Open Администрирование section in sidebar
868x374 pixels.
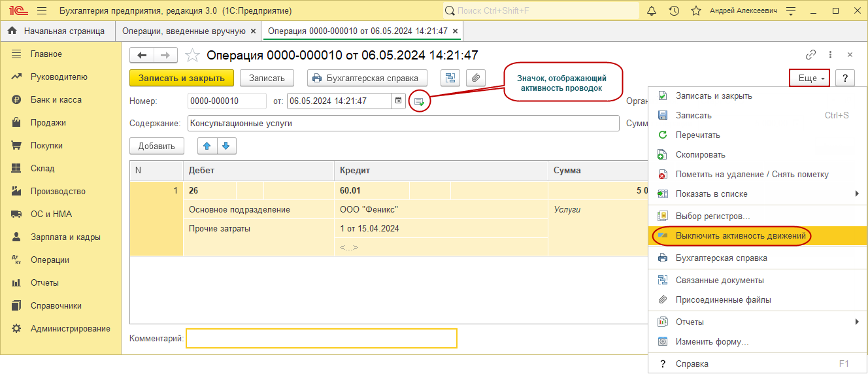(61, 328)
